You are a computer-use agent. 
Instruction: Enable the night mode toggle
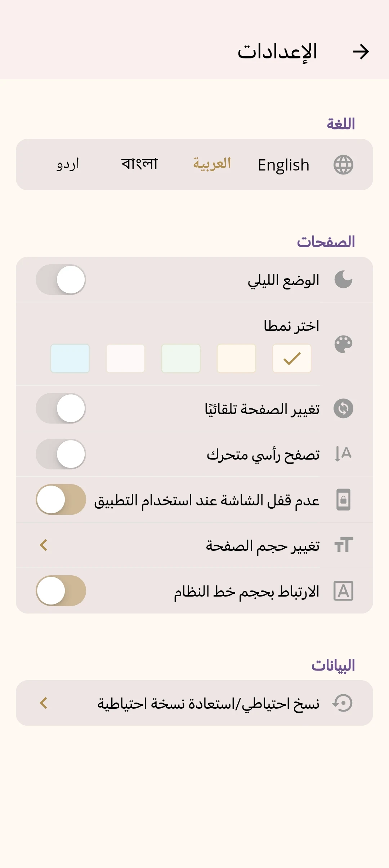(x=61, y=280)
